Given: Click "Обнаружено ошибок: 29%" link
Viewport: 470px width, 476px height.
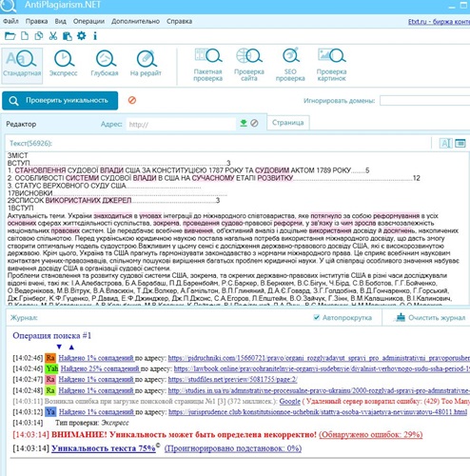Looking at the screenshot, I should [371, 434].
